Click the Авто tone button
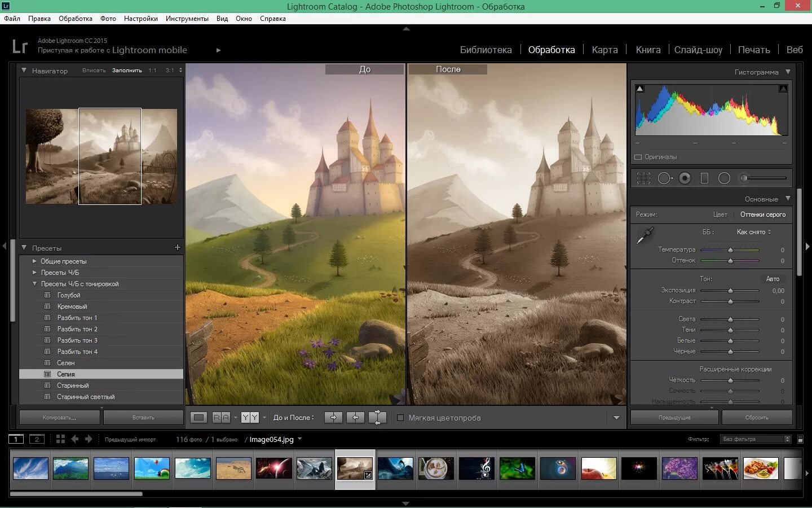 (773, 279)
